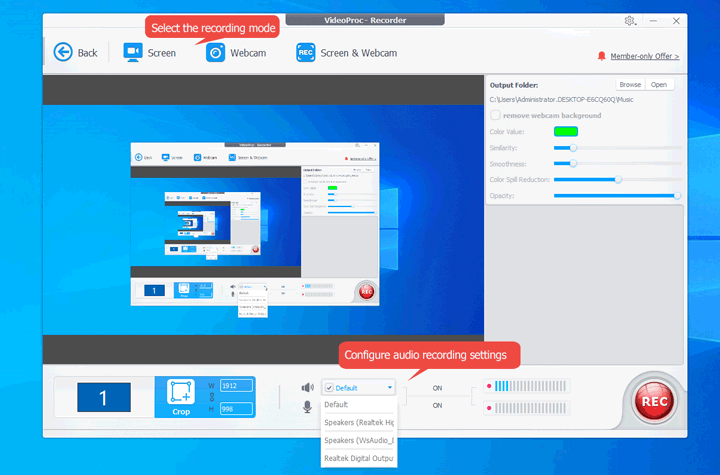
Task: Enable remove webcam background checkbox
Action: (x=495, y=115)
